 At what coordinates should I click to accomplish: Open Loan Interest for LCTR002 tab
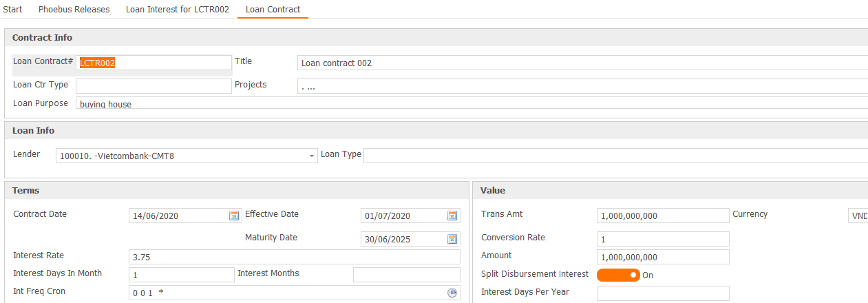[x=177, y=10]
